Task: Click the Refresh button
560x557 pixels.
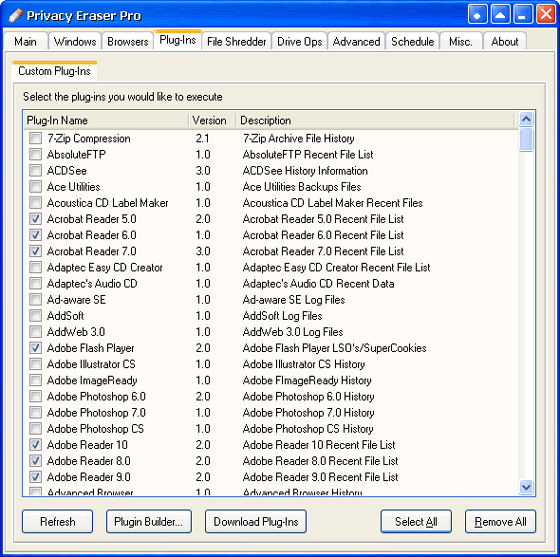Action: point(58,521)
